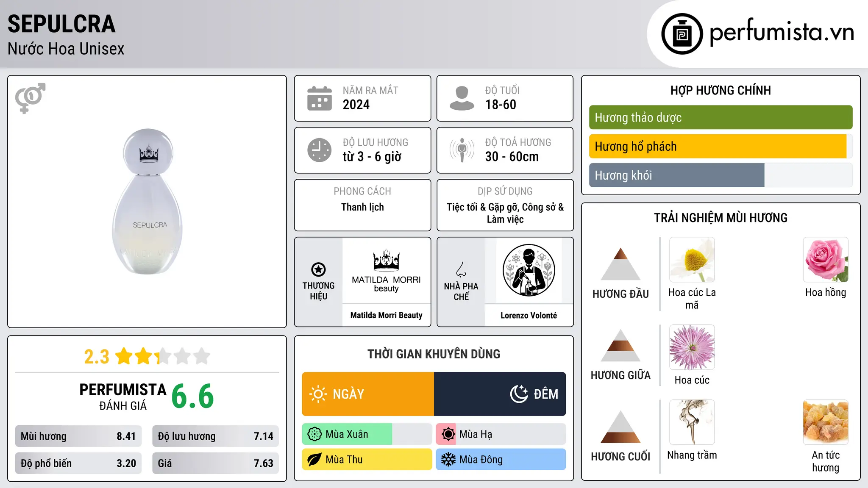Click the perfumista.vn bottle logo icon
868x488 pixels.
(x=682, y=34)
